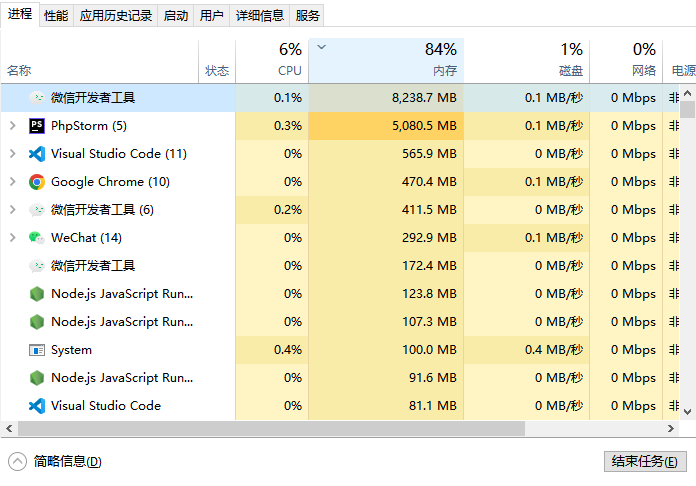Click the vertical scrollbar up arrow

pos(688,93)
